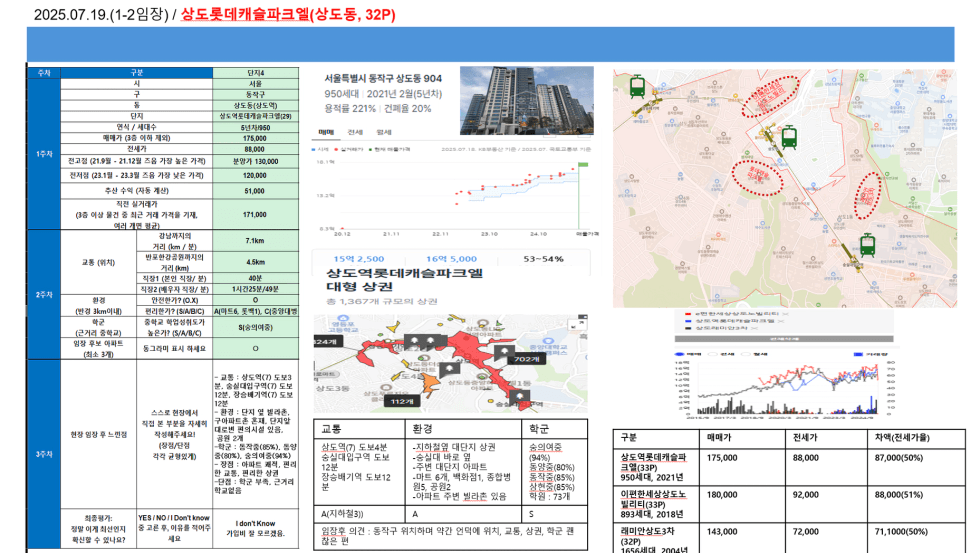Click the 숭의여중 entry in the 학군 column
This screenshot has height=553, width=980.
546,447
